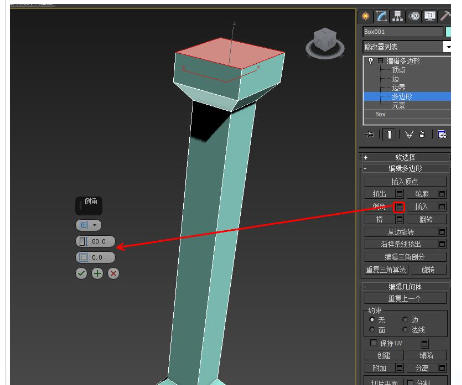This screenshot has height=385, width=462.
Task: Click the bevel height field 60.0
Action: (95, 241)
